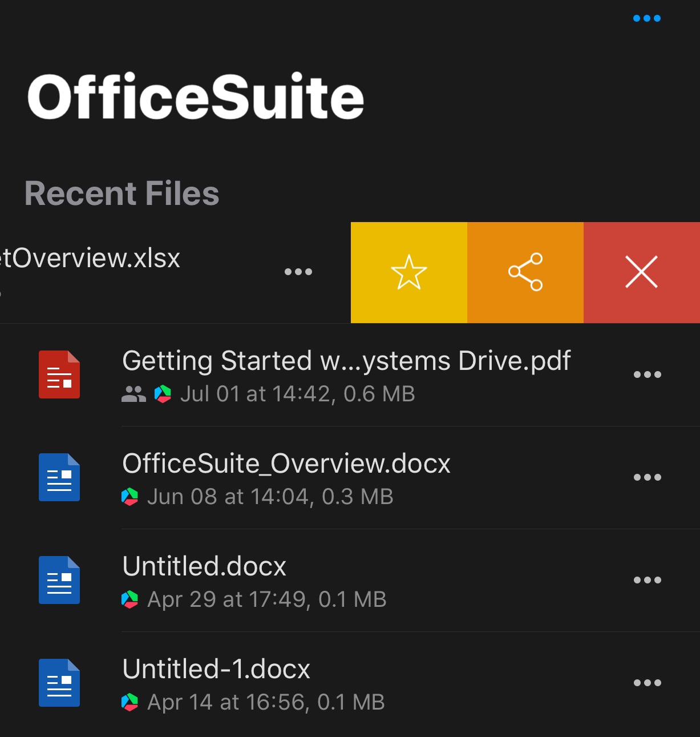Open more options for the swiped xlsx file
Image resolution: width=700 pixels, height=737 pixels.
pos(298,272)
